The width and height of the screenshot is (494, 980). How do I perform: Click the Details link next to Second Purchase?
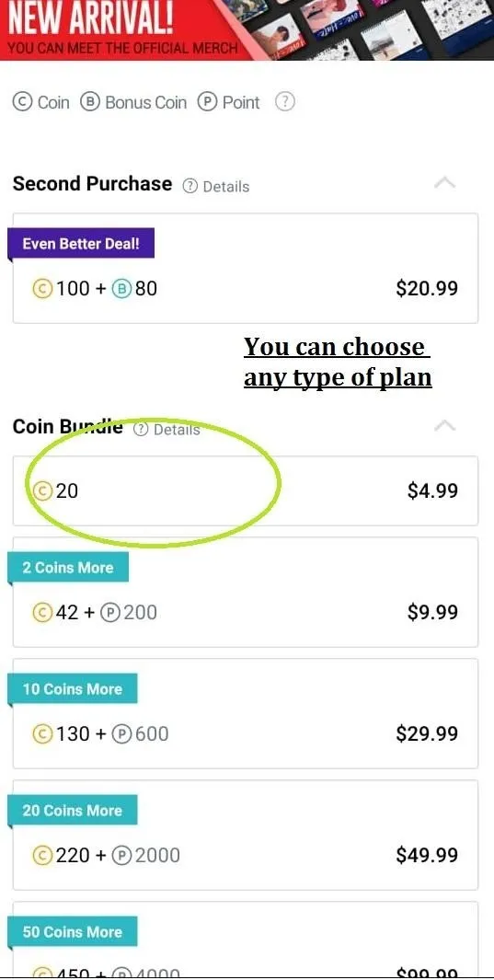(x=225, y=186)
